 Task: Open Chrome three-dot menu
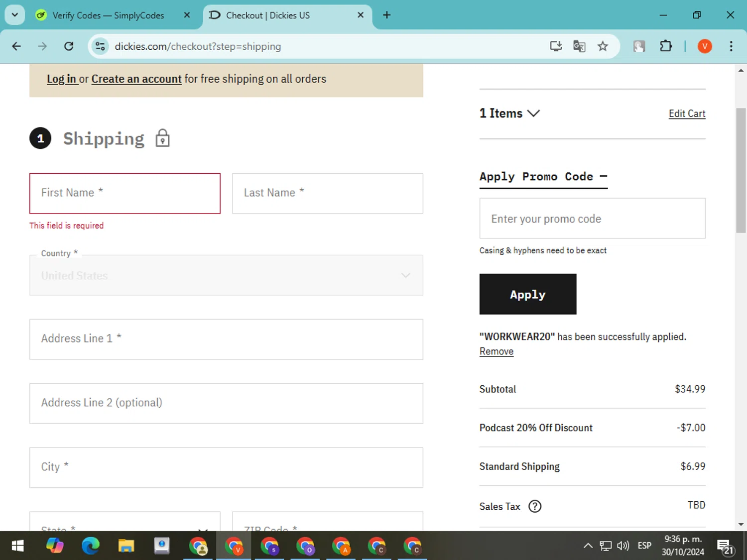click(731, 46)
